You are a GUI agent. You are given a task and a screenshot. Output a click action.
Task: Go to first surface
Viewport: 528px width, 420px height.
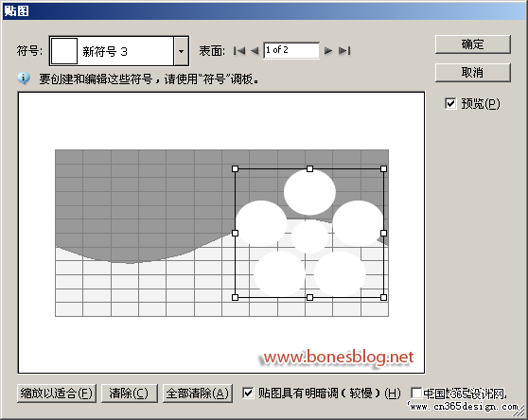click(239, 51)
